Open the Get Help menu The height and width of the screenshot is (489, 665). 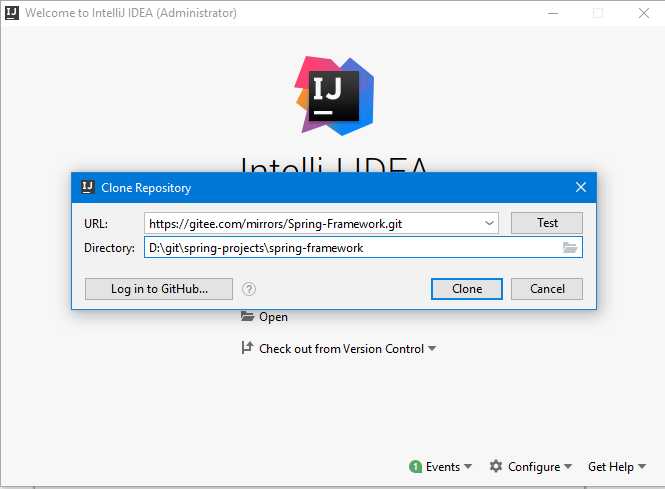(617, 467)
